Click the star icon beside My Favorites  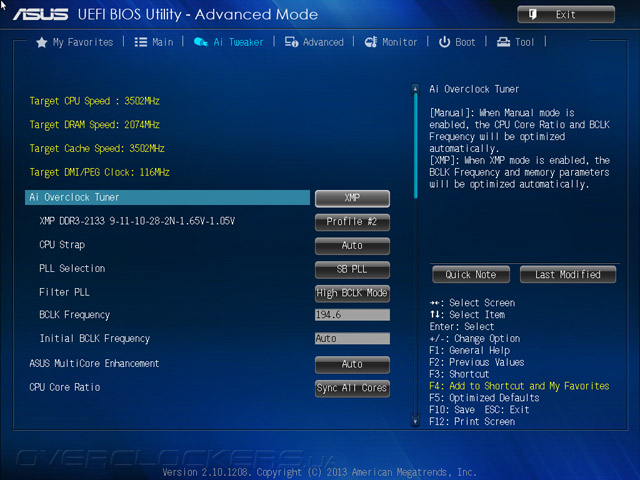pos(42,42)
